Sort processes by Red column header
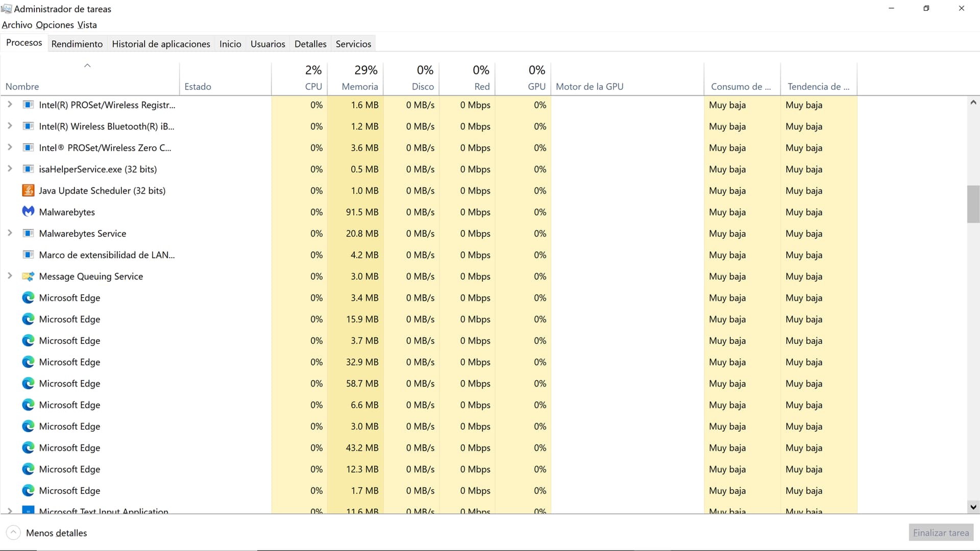The height and width of the screenshot is (551, 980). pyautogui.click(x=467, y=79)
